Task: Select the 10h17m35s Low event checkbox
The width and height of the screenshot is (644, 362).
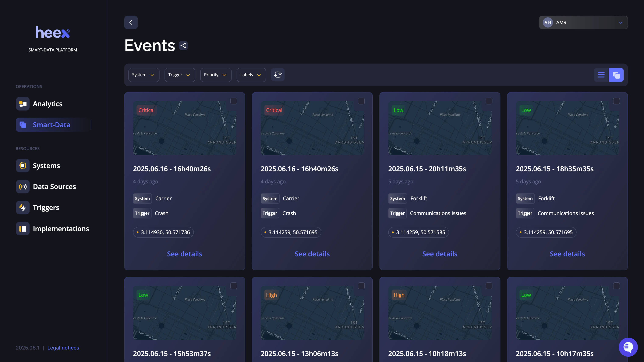Action: [x=616, y=286]
